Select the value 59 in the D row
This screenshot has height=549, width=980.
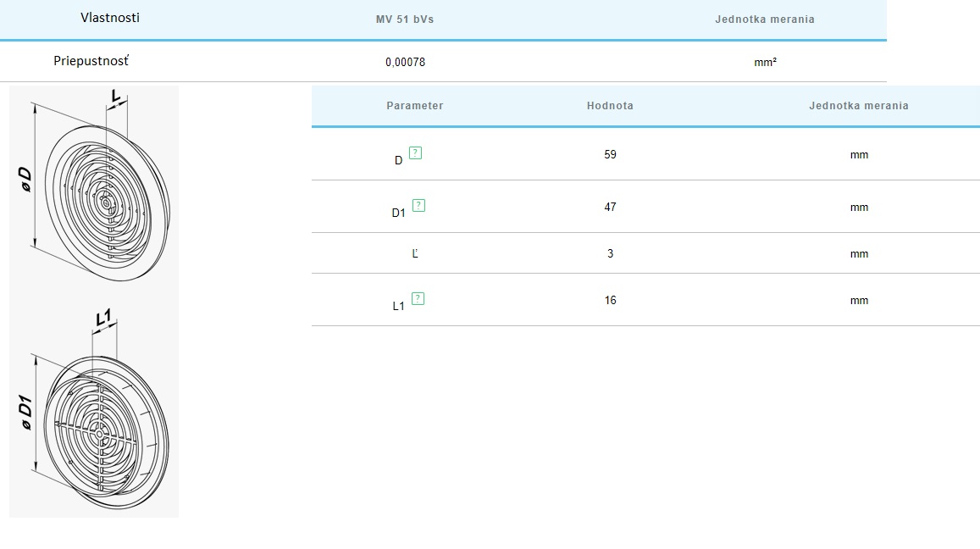610,155
